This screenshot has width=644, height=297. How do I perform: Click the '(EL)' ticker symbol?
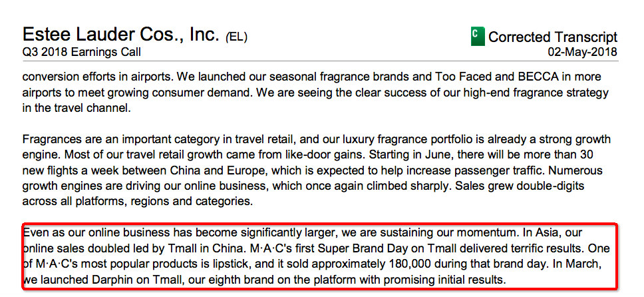pyautogui.click(x=236, y=37)
